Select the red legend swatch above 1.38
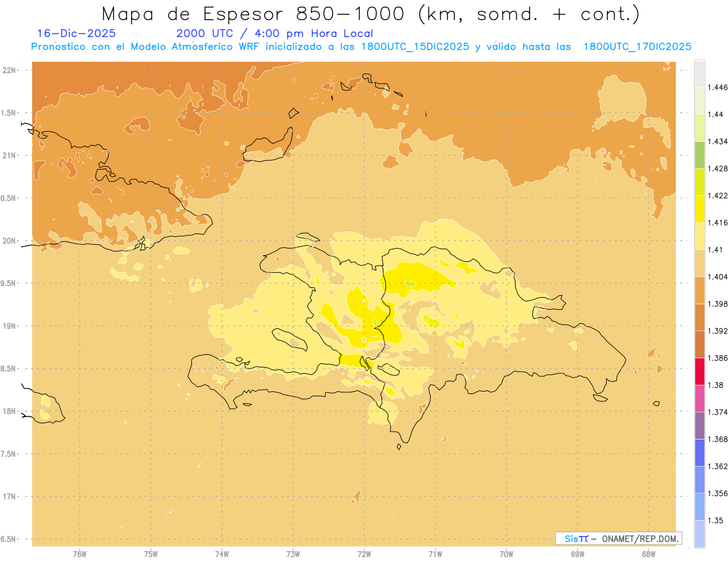Screen dimensions: 728x562 pos(699,372)
